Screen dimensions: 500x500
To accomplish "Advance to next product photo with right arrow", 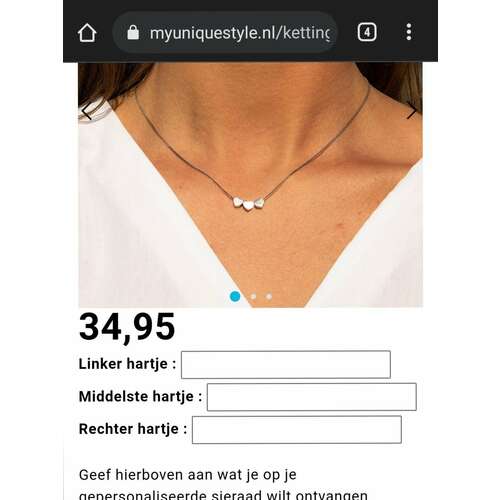I will click(412, 111).
